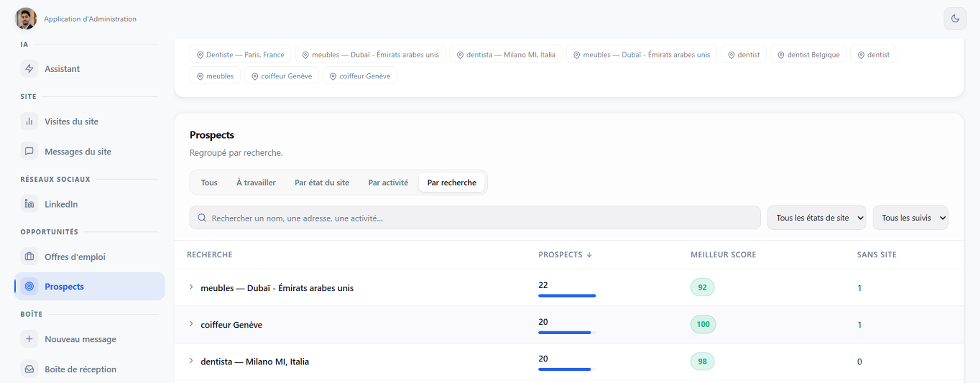This screenshot has height=383, width=980.
Task: Click the dentist Belgique chip label
Action: click(813, 55)
